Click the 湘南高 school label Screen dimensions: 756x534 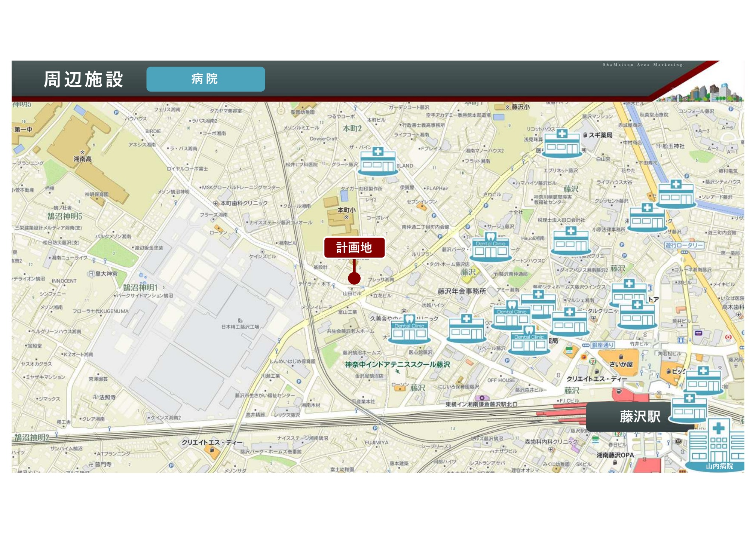pos(83,159)
